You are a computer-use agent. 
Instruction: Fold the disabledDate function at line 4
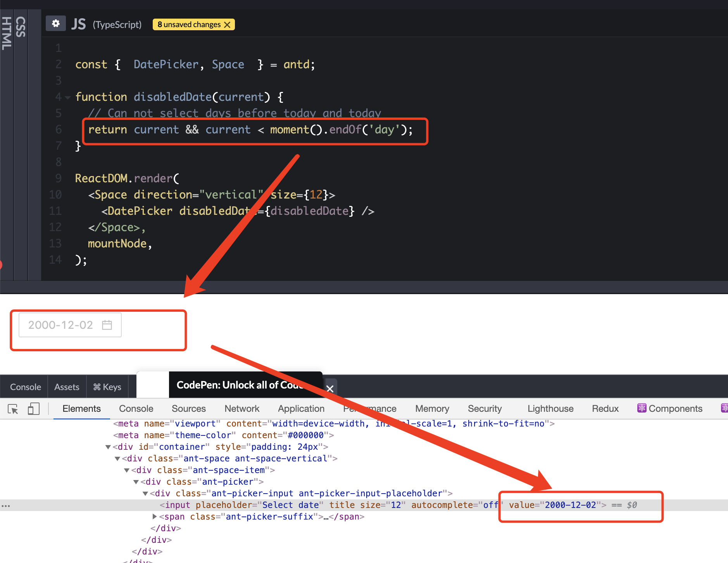68,97
